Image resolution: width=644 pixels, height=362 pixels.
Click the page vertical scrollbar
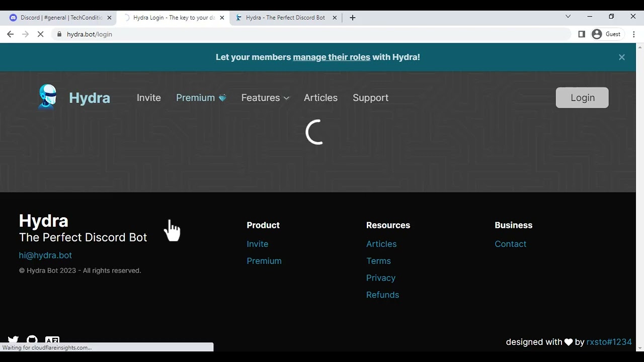(640, 196)
